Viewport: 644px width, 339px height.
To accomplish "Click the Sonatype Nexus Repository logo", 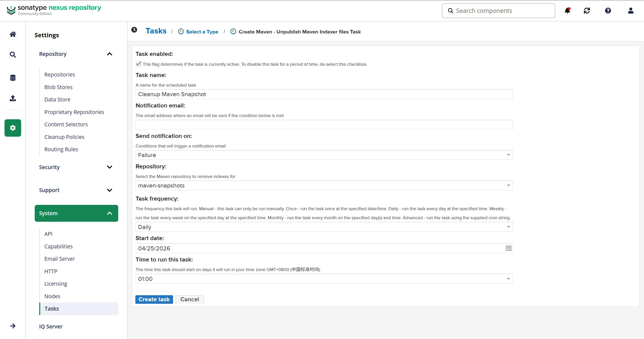I will click(54, 10).
